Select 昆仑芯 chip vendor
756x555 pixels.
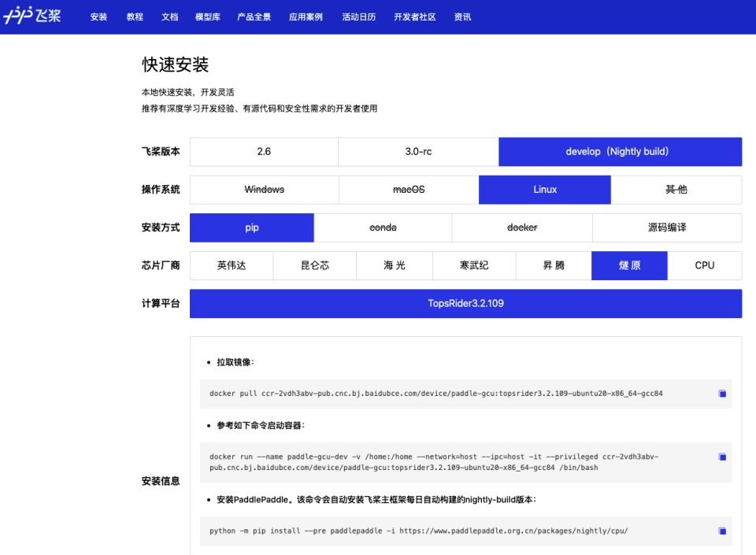[315, 265]
